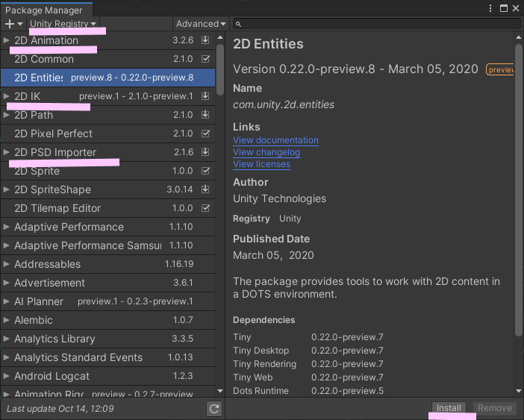This screenshot has width=524, height=420.
Task: Click the search magnifier icon
Action: pos(238,24)
